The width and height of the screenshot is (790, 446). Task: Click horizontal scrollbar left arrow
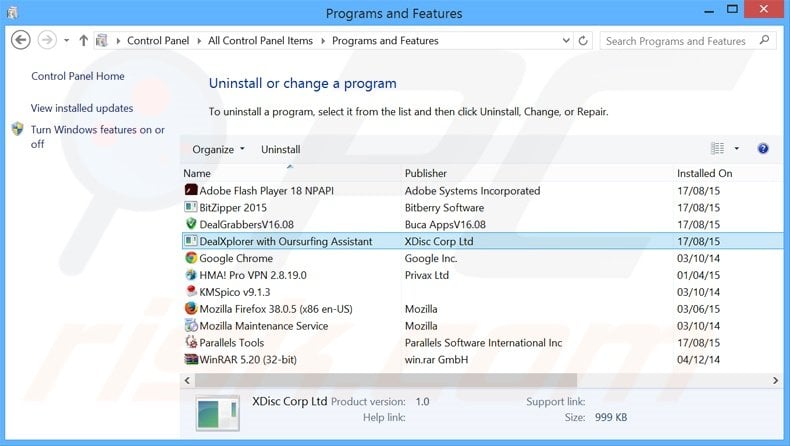tap(187, 380)
